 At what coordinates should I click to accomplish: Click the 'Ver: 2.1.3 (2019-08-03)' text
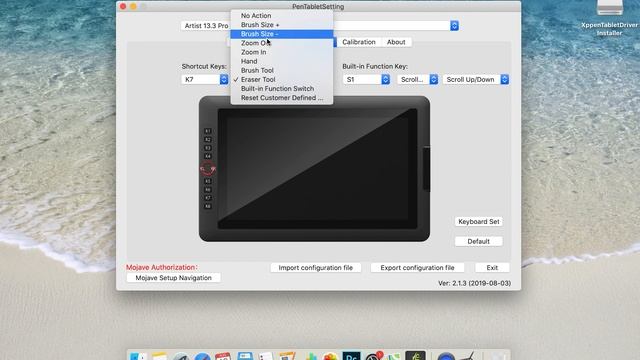[474, 283]
